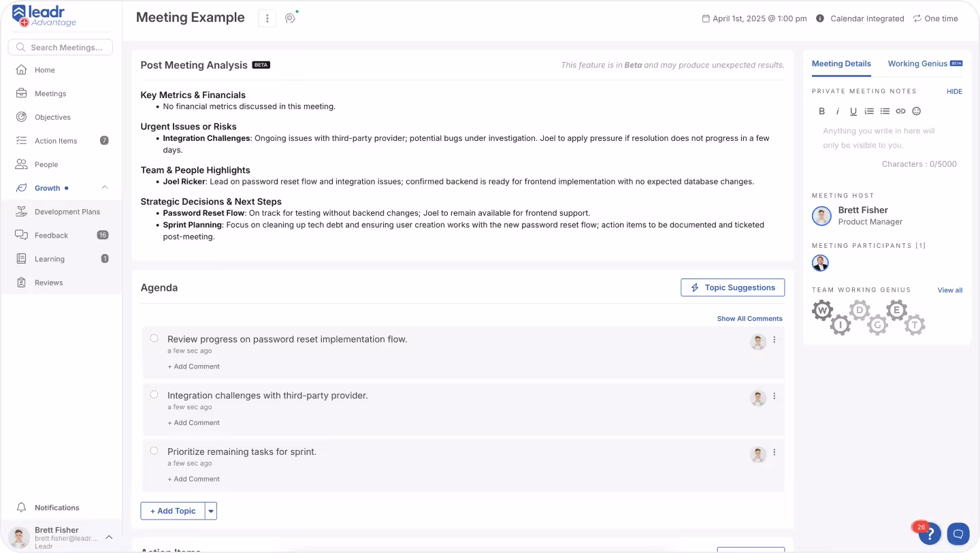Click the + Add Topic button

click(x=173, y=511)
